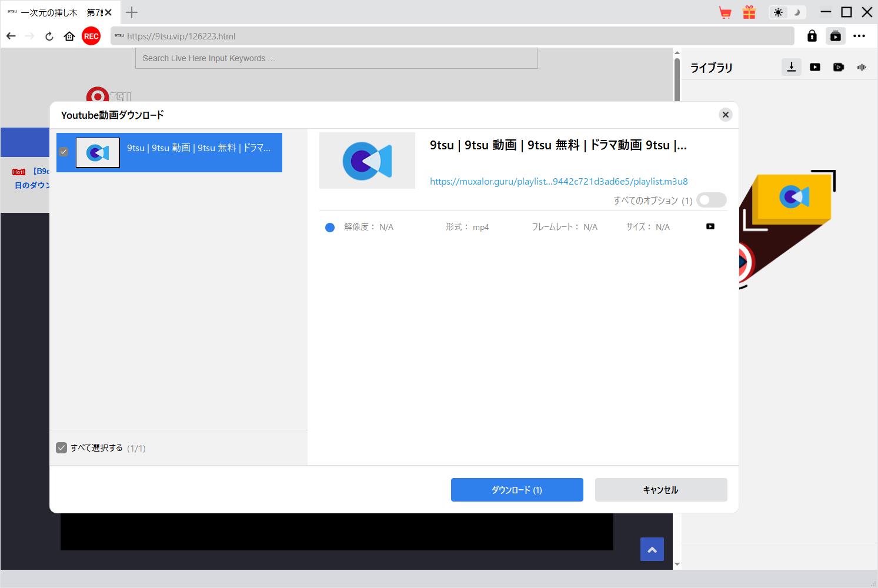The width and height of the screenshot is (878, 588).
Task: Open the gift box icon
Action: [x=749, y=12]
